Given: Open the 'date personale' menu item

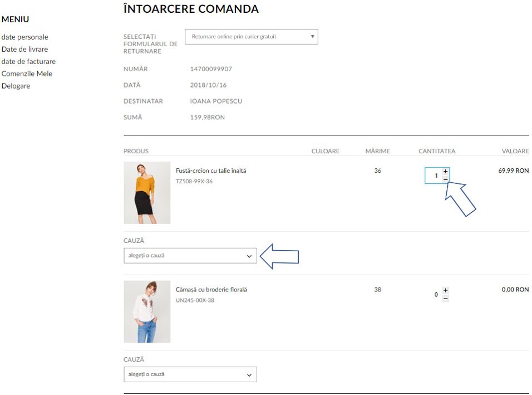Looking at the screenshot, I should tap(25, 37).
